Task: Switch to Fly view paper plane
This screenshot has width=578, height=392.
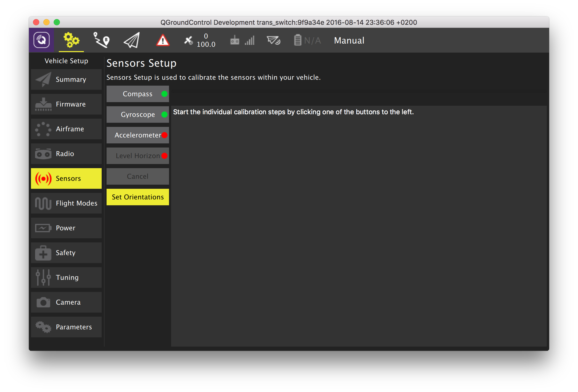Action: 132,40
